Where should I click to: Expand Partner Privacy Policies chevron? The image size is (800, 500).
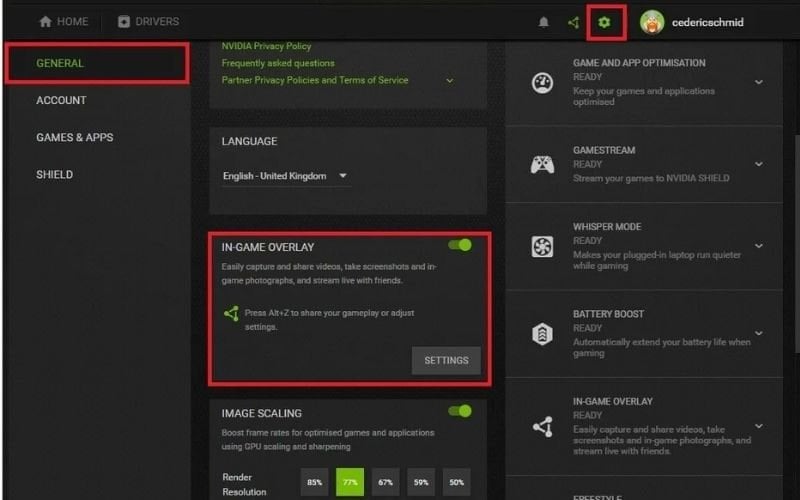tap(449, 81)
